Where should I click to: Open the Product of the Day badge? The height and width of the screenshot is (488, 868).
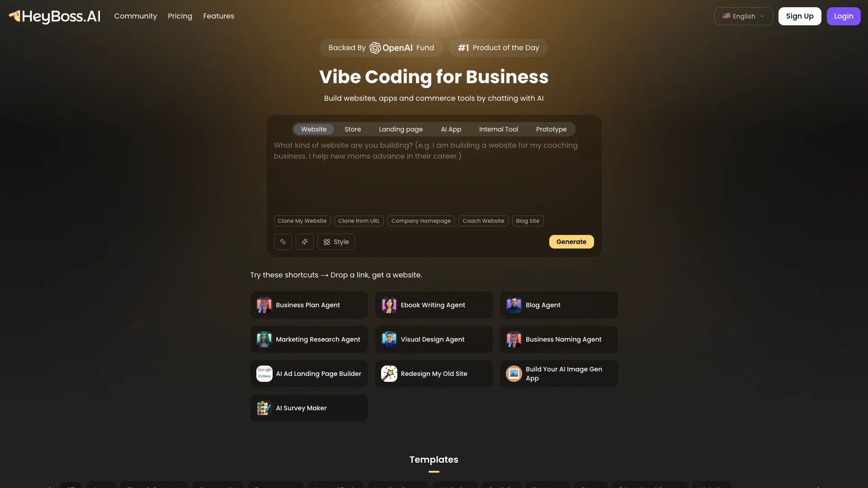point(499,48)
